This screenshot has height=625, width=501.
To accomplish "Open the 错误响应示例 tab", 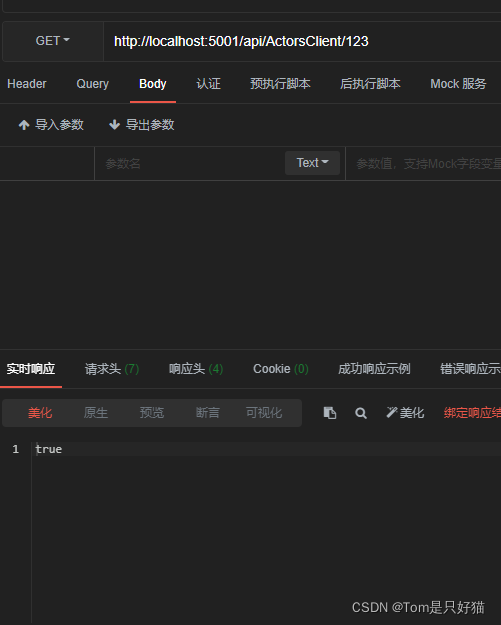I will [x=470, y=369].
